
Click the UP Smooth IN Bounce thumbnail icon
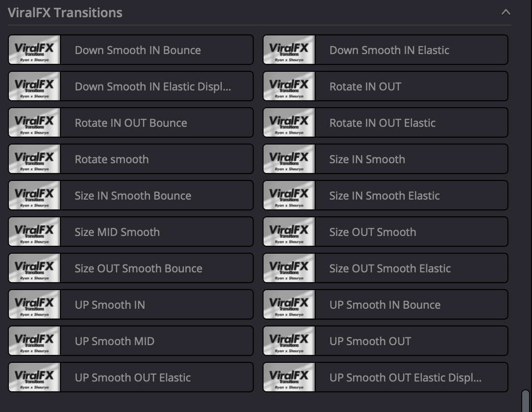289,304
